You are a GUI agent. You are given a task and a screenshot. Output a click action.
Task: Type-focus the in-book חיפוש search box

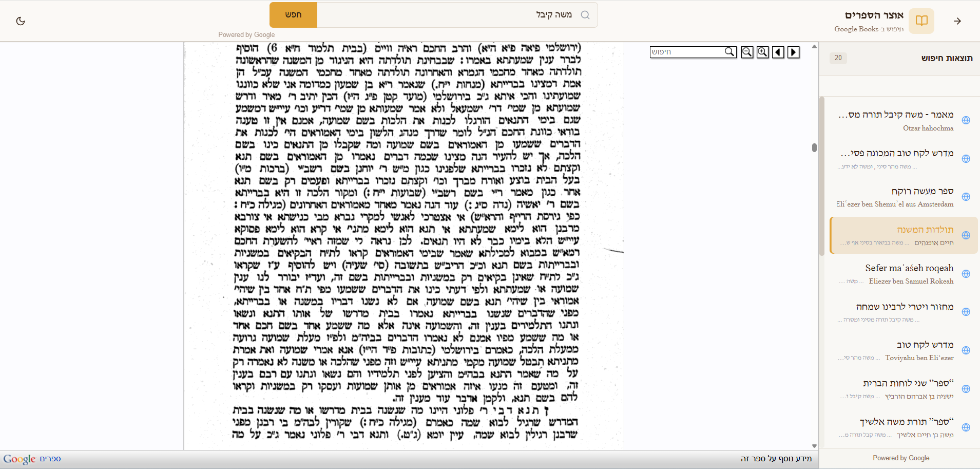[x=687, y=52]
